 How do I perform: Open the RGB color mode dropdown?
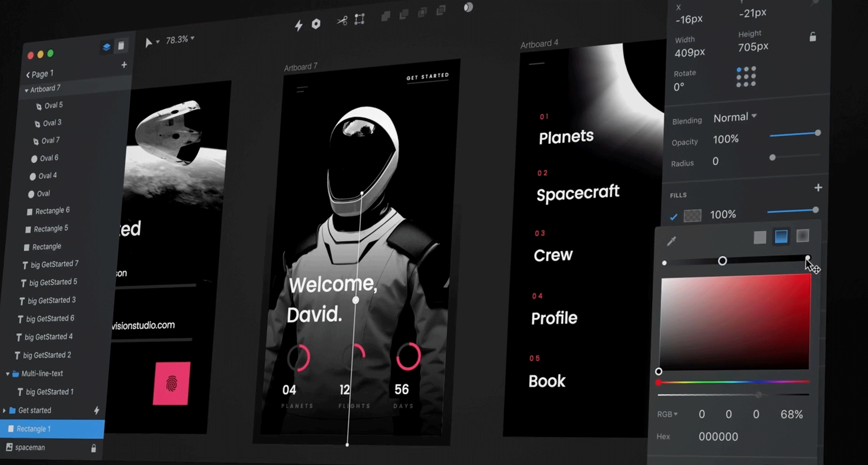tap(668, 414)
